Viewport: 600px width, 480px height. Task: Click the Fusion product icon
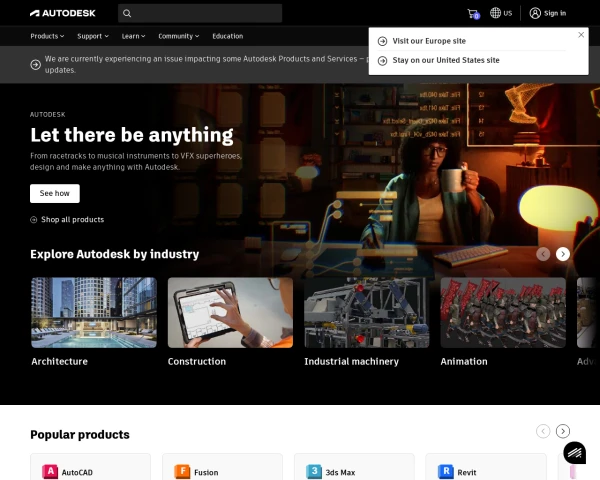click(x=182, y=472)
